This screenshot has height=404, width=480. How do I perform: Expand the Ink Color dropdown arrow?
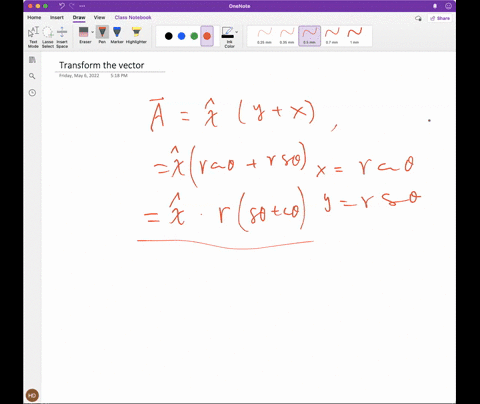(237, 32)
